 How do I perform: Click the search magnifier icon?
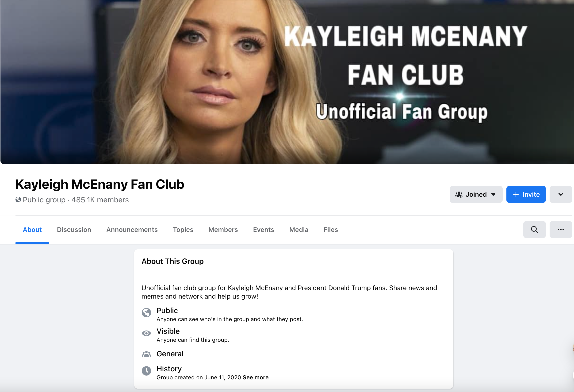[x=534, y=230]
